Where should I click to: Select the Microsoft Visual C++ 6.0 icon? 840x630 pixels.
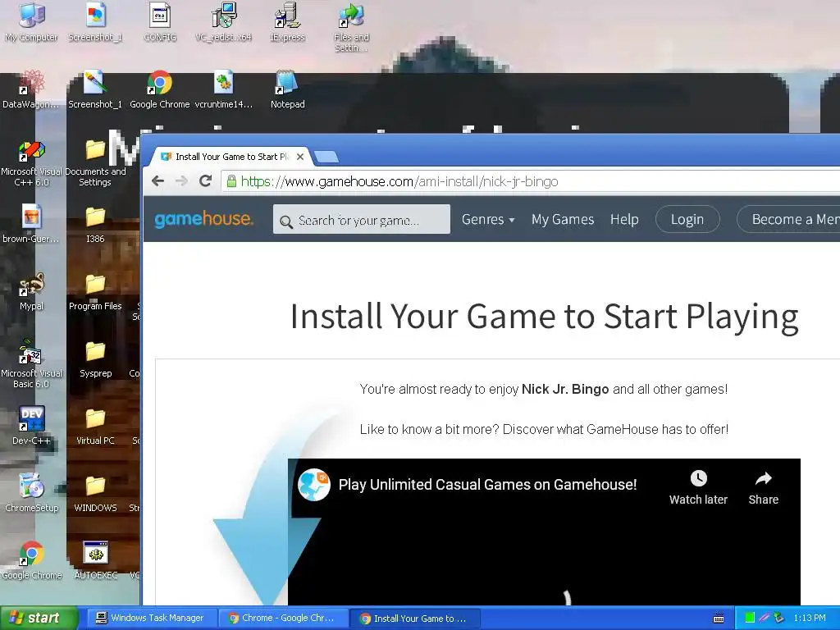pos(31,163)
